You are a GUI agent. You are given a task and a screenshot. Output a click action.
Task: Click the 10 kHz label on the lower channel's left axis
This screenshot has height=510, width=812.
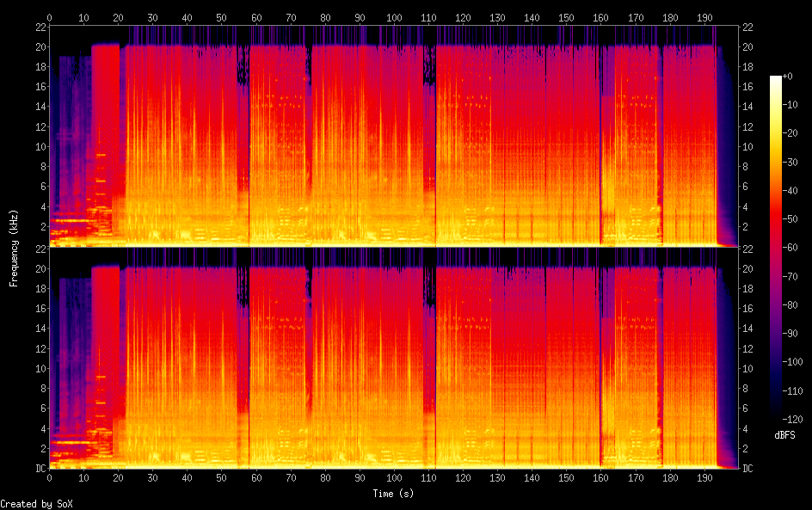pos(39,368)
